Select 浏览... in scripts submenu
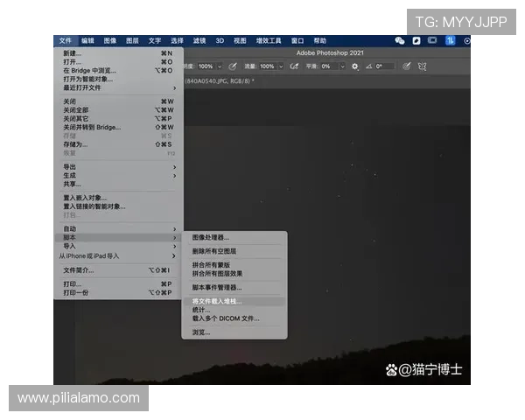Screen dimensions: 525x420 point(234,332)
